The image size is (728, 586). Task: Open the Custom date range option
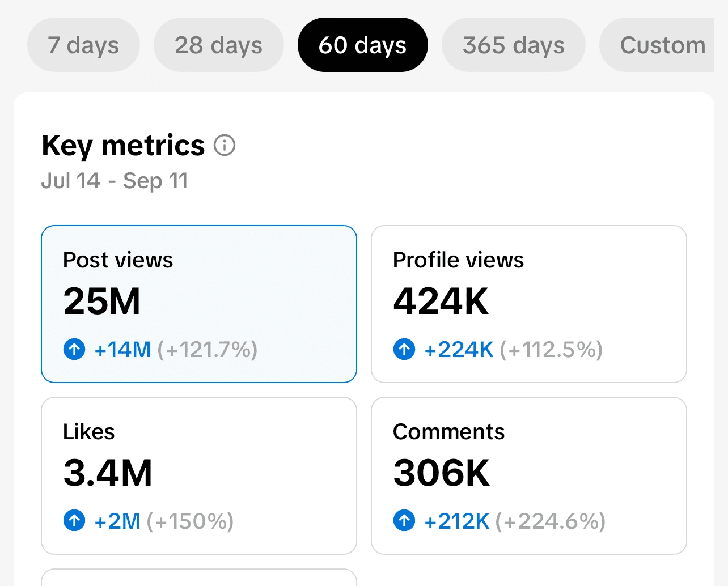tap(658, 45)
